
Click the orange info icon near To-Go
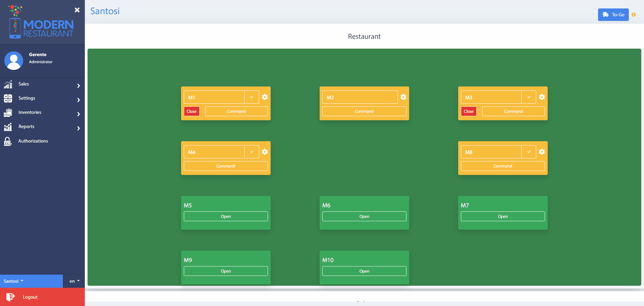634,15
